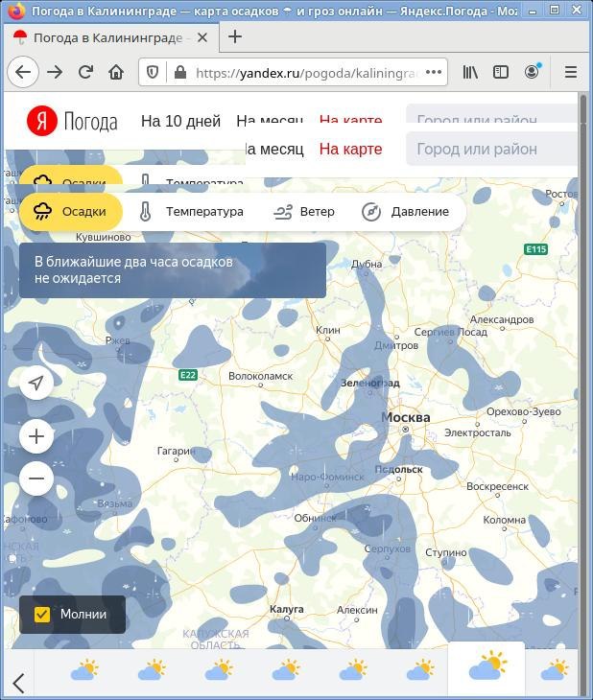Open the На карте section

[x=351, y=149]
